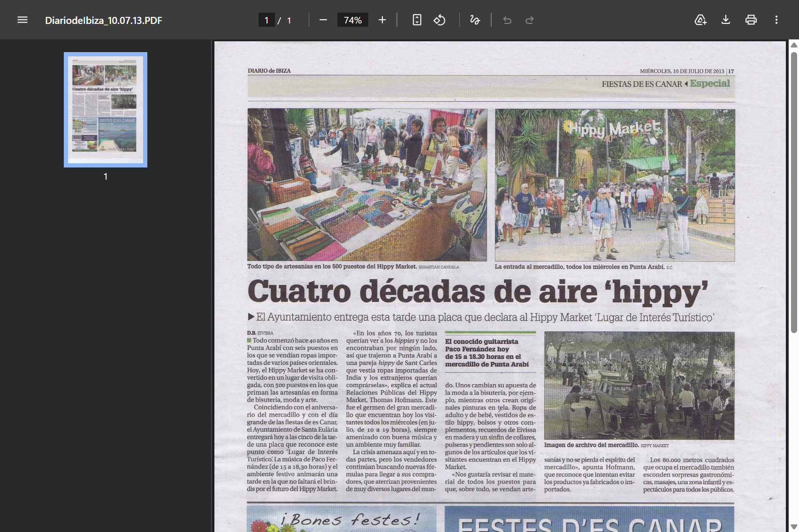The image size is (799, 532).
Task: Rotate the document counterclockwise
Action: (x=439, y=20)
